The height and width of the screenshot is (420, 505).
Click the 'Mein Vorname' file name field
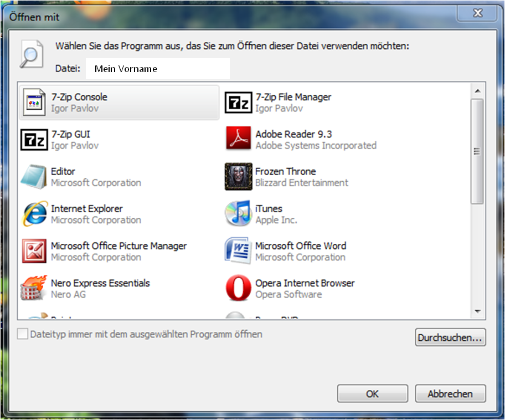(158, 69)
